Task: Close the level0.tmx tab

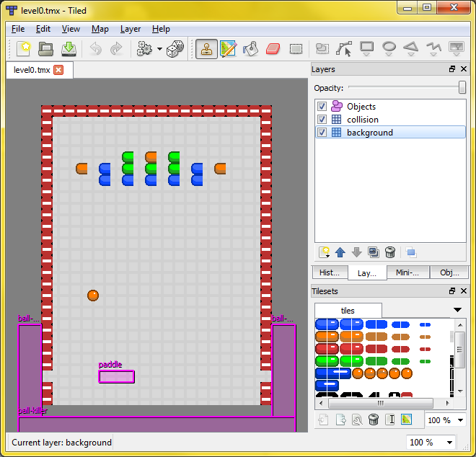Action: (x=58, y=70)
